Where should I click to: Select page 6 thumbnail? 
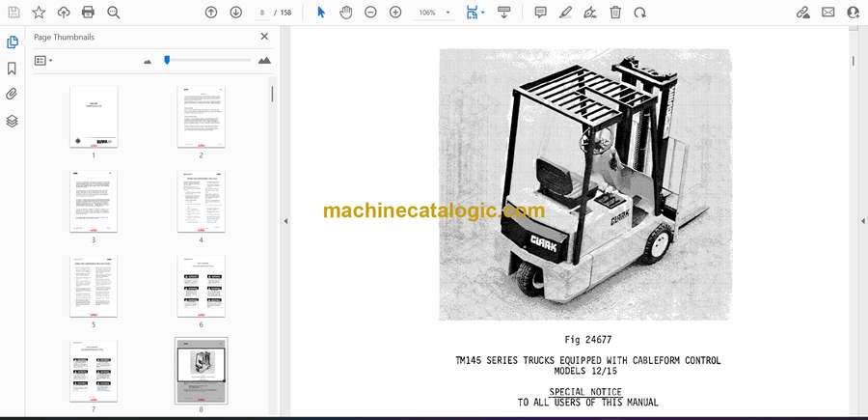201,286
